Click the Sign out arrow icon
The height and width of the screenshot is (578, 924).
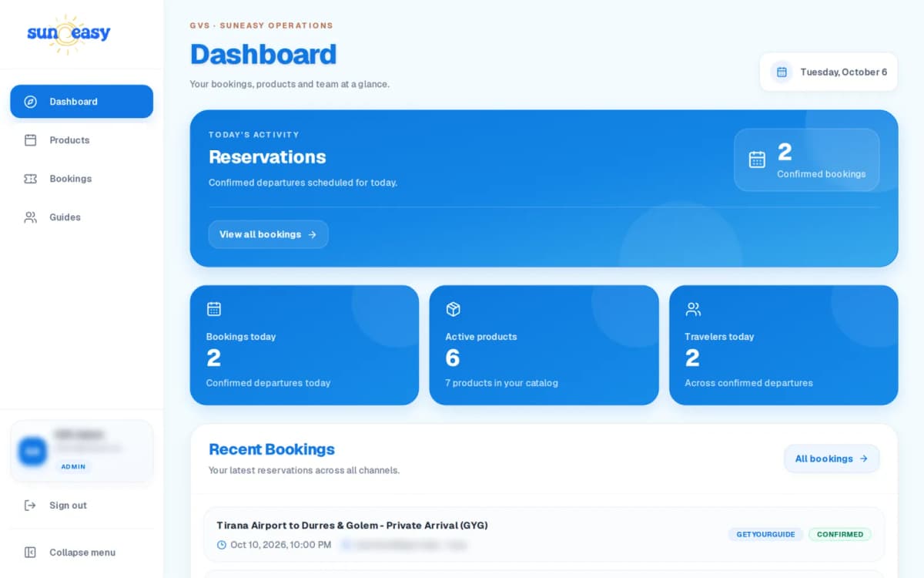coord(31,506)
